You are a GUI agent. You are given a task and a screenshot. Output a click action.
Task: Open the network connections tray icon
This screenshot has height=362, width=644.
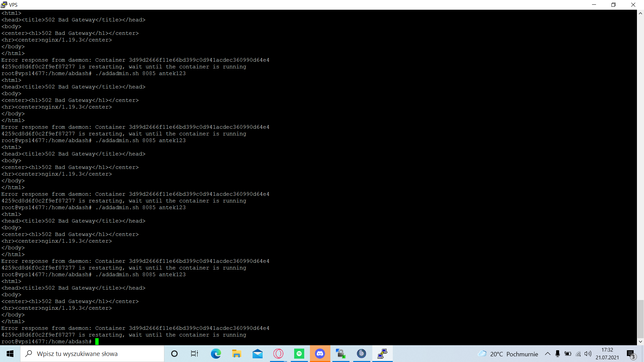(x=578, y=354)
